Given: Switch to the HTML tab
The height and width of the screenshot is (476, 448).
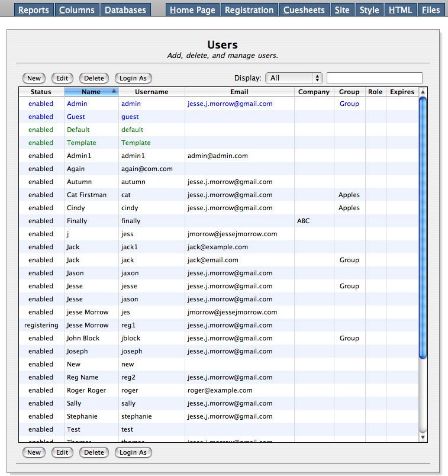Looking at the screenshot, I should tap(400, 10).
